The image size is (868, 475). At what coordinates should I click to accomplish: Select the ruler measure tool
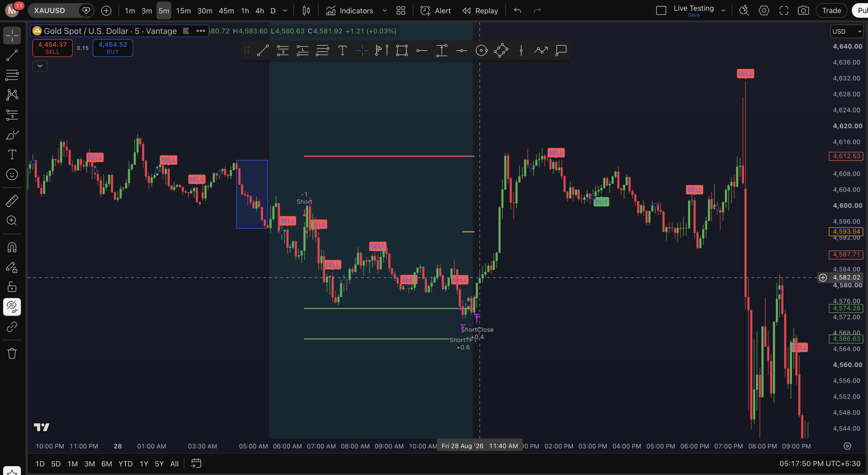coord(12,201)
